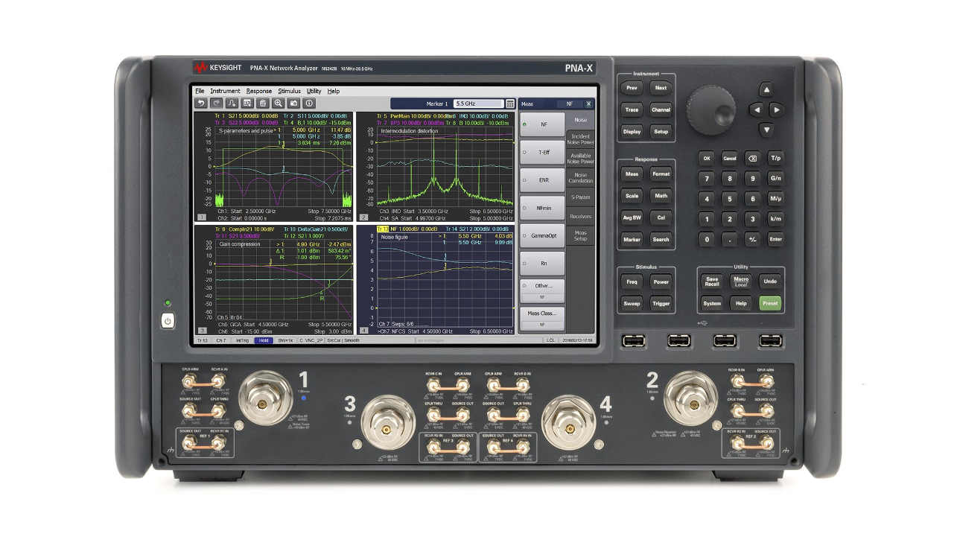Switch to the Receivers tab
This screenshot has height=560, width=957.
click(x=580, y=217)
